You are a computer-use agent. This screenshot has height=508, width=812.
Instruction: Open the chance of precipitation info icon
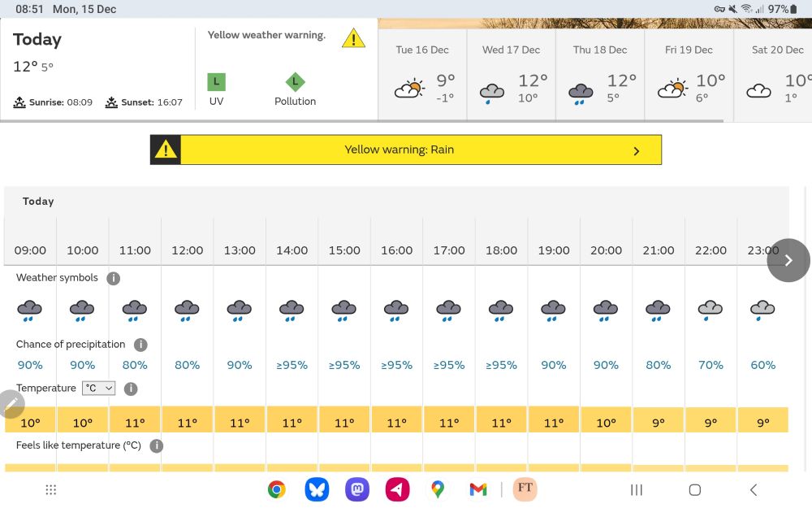[x=140, y=345]
